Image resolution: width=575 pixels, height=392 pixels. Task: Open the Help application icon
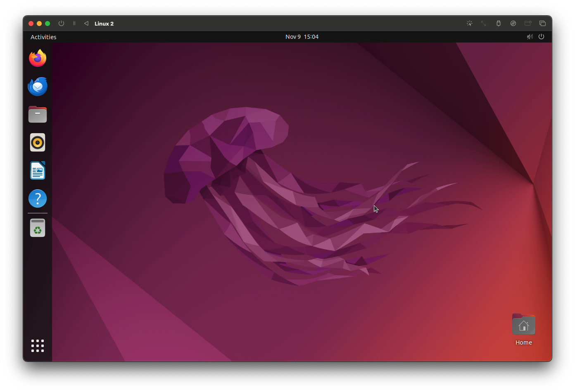[x=38, y=198]
